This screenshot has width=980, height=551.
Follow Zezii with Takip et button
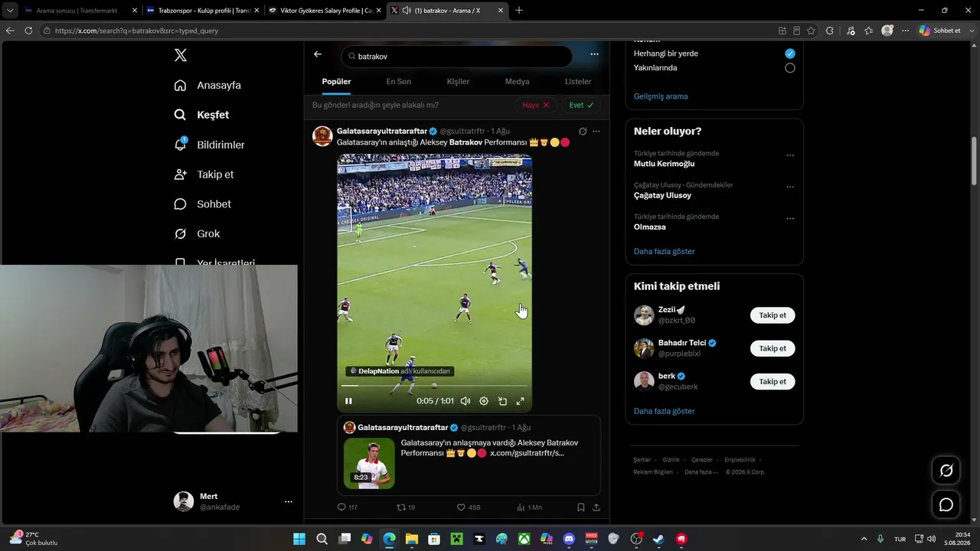click(773, 315)
